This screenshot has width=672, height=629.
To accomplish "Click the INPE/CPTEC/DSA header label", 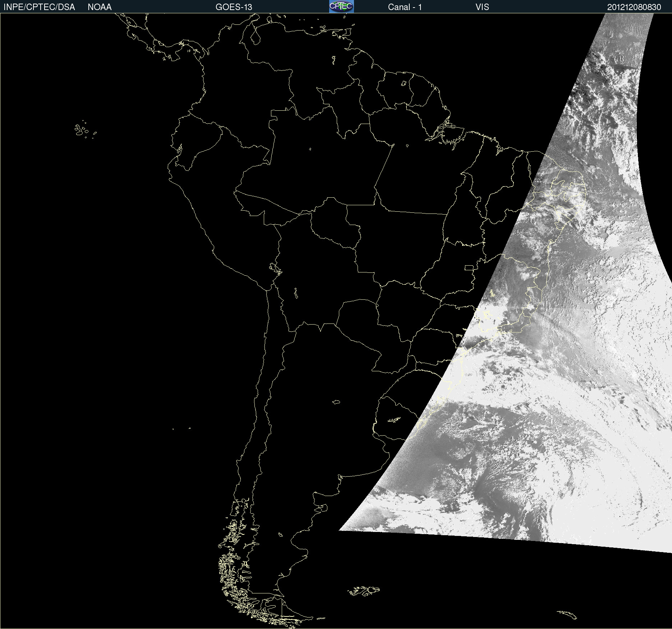I will point(39,7).
